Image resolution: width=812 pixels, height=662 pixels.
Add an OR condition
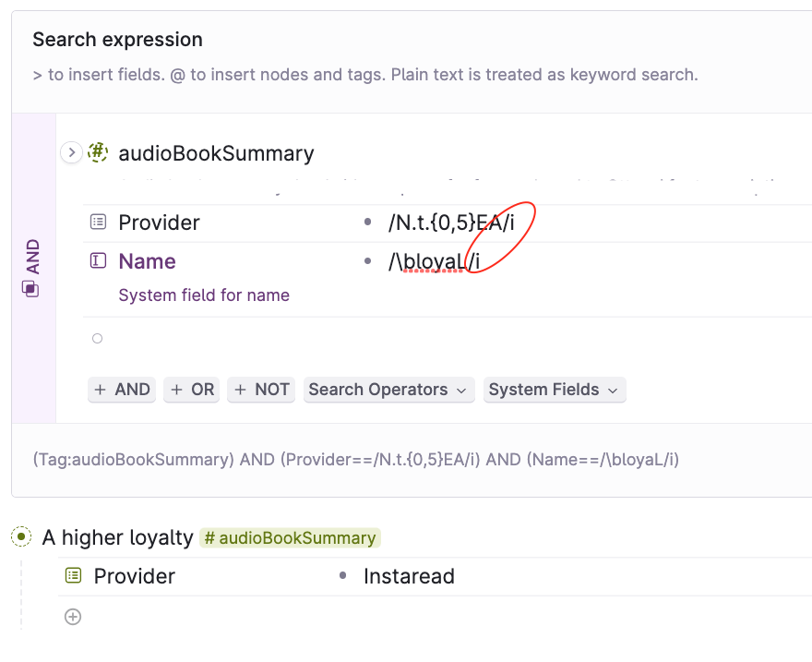[192, 390]
